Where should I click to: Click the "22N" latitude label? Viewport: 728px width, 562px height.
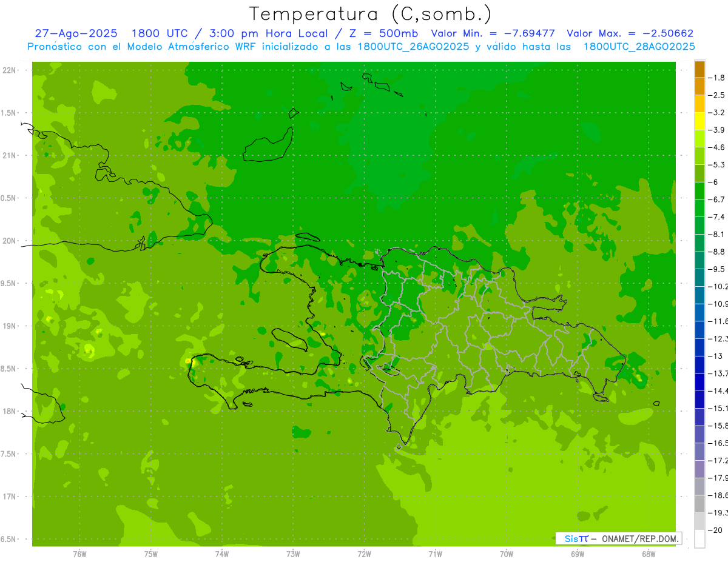[10, 70]
